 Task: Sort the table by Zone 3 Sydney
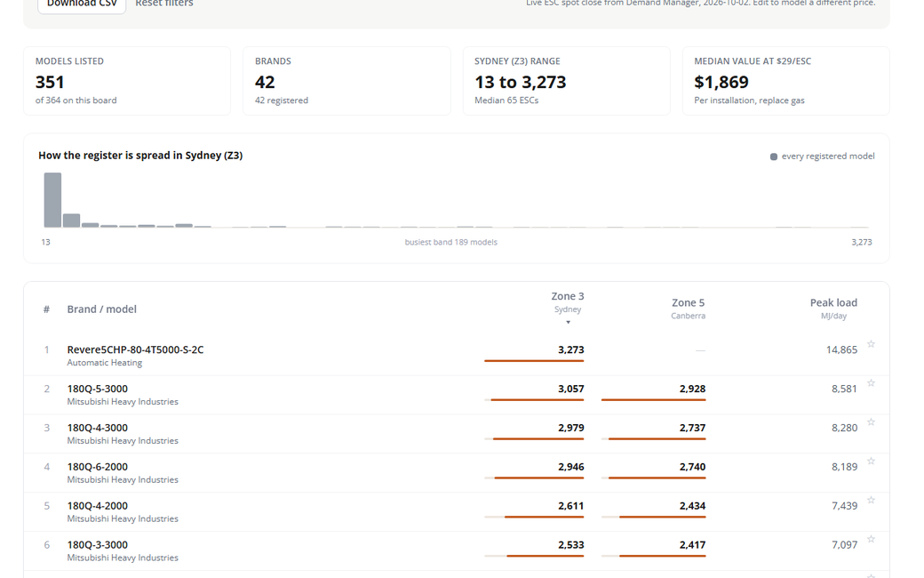tap(568, 308)
